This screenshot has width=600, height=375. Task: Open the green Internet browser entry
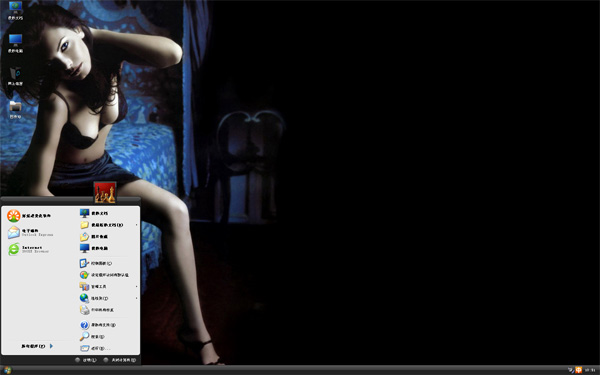point(28,249)
